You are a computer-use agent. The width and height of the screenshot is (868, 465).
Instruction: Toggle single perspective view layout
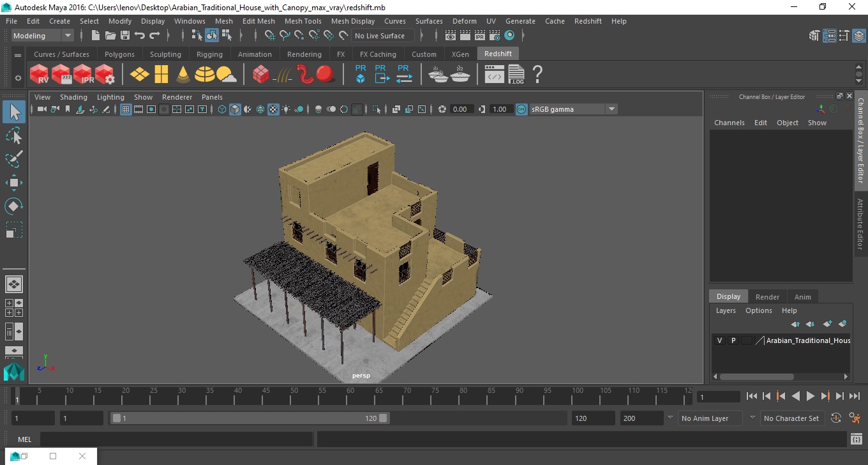(x=14, y=284)
